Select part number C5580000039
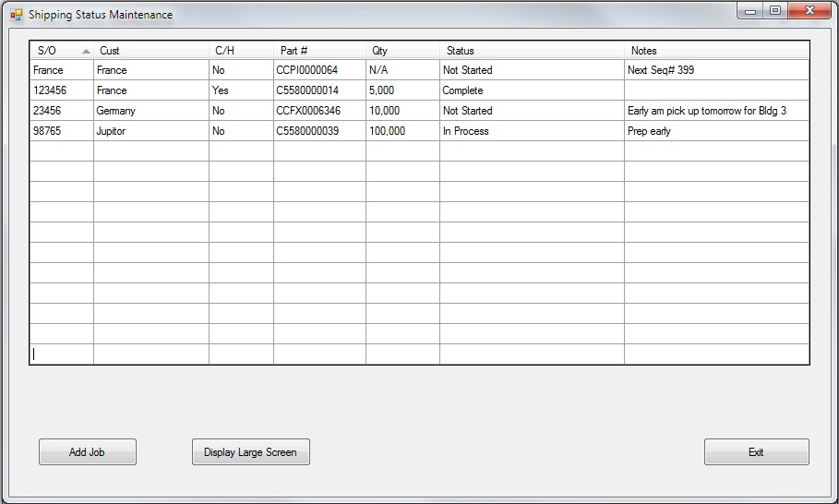The image size is (839, 504). pyautogui.click(x=319, y=131)
